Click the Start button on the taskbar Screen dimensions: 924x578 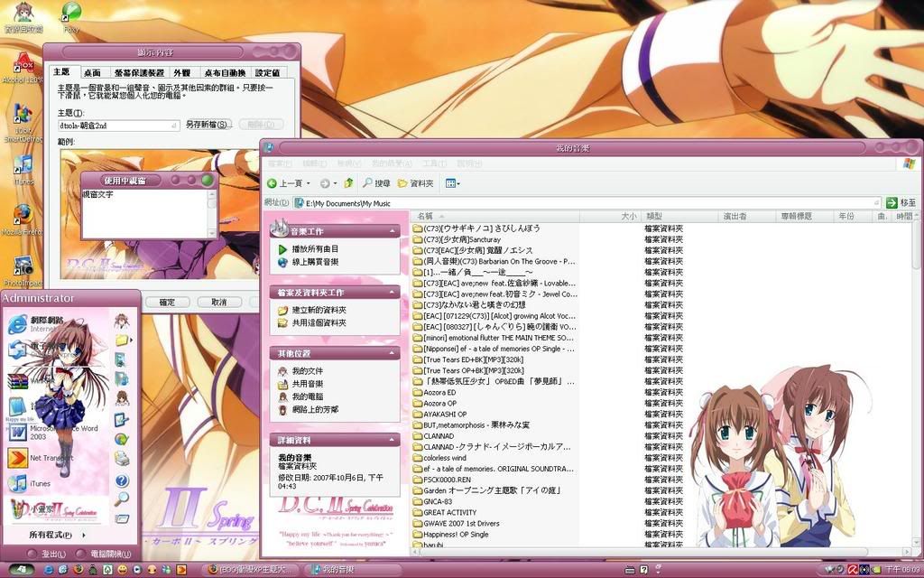pyautogui.click(x=22, y=570)
